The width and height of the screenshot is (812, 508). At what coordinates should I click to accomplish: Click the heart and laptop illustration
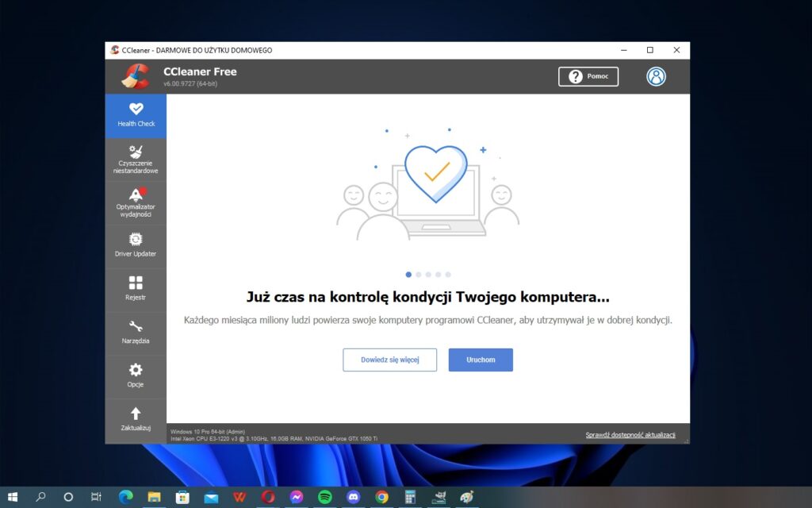pos(427,184)
